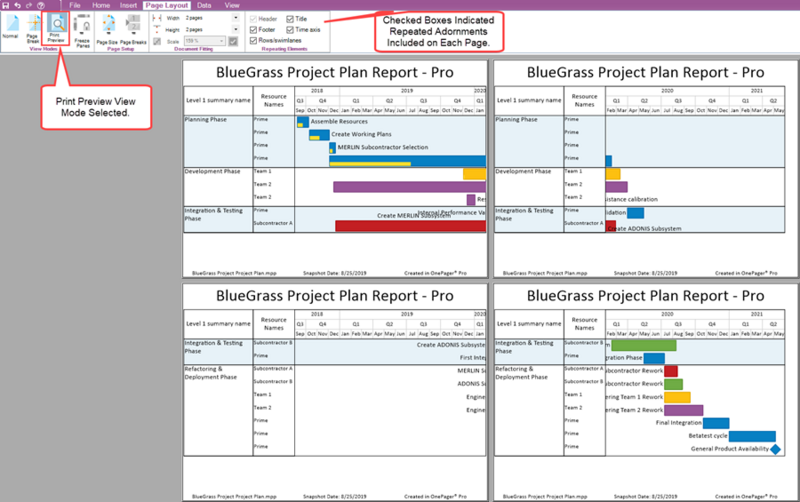This screenshot has height=502, width=800.
Task: Toggle the Header checkbox
Action: (x=254, y=19)
